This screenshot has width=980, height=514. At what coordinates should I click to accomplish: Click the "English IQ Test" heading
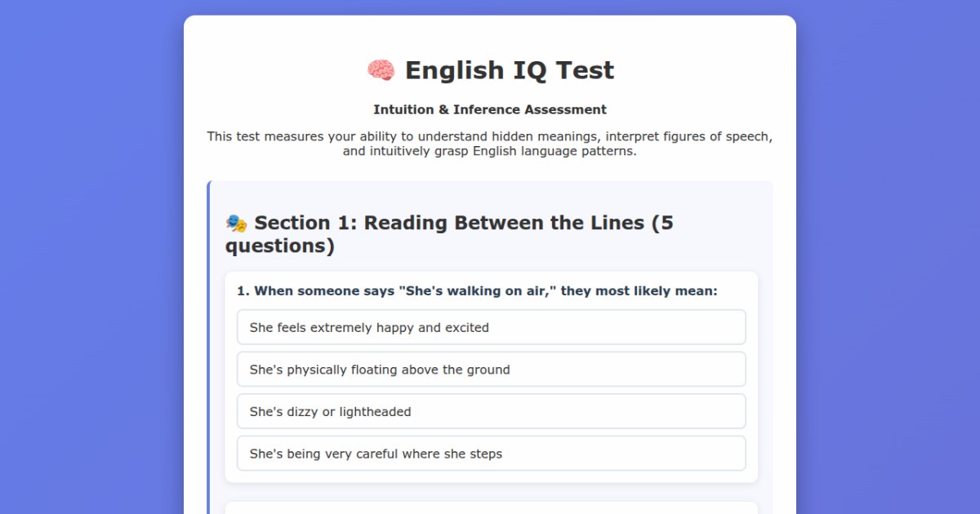510,70
